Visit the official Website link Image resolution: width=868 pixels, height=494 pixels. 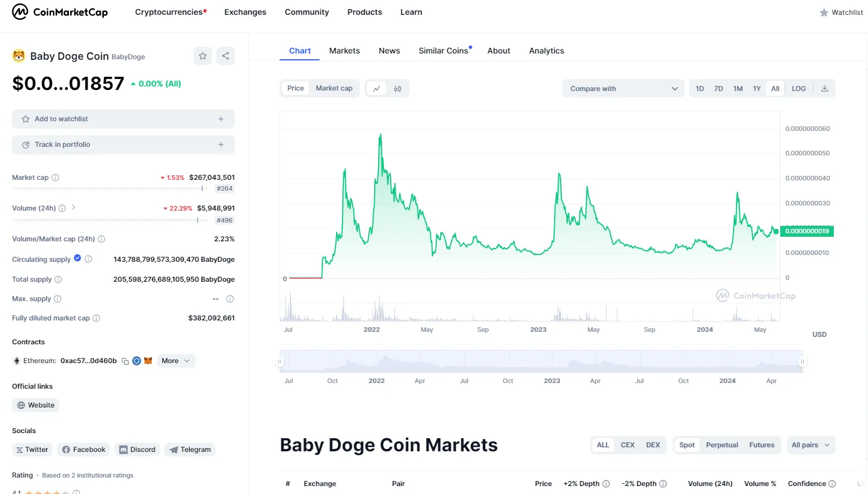click(x=35, y=405)
